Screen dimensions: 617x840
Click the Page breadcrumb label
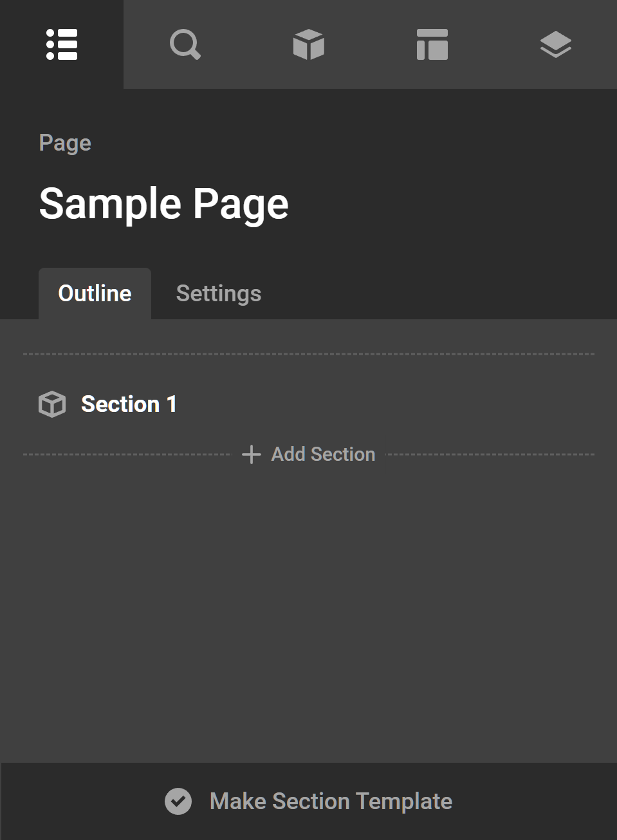pos(65,143)
